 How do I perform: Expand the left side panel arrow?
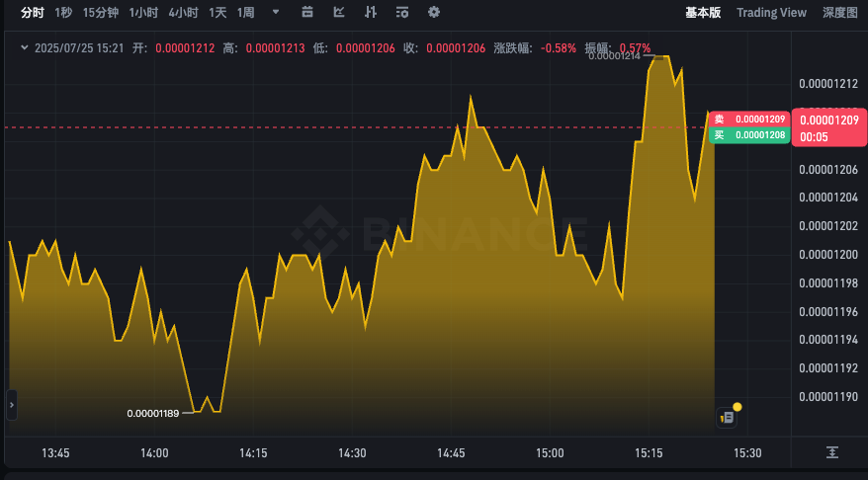point(12,404)
